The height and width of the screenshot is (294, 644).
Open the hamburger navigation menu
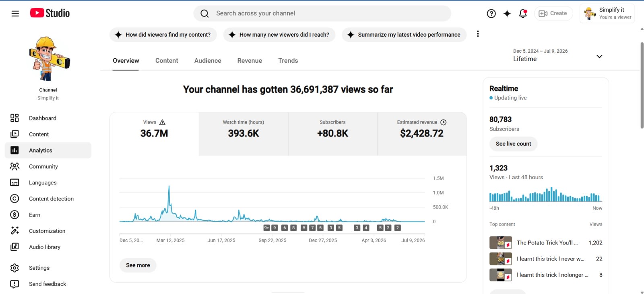(x=15, y=13)
